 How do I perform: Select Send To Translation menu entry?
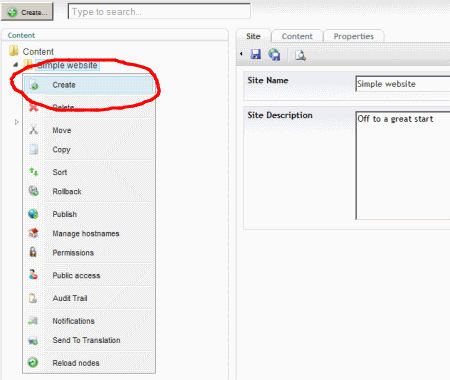click(89, 340)
